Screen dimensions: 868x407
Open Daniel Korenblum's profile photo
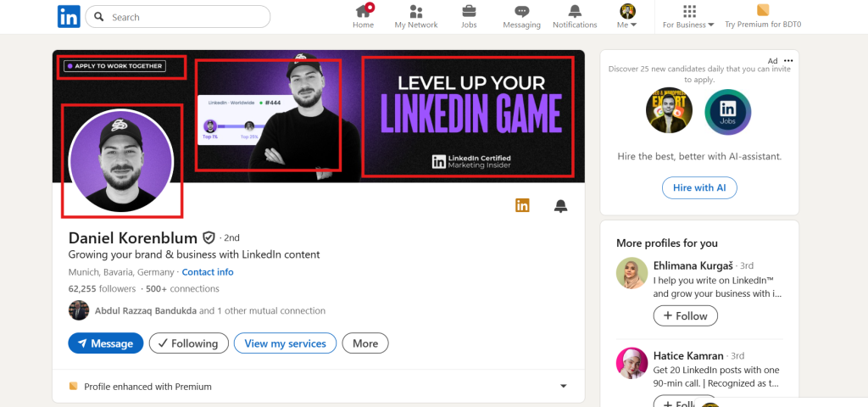pyautogui.click(x=120, y=161)
